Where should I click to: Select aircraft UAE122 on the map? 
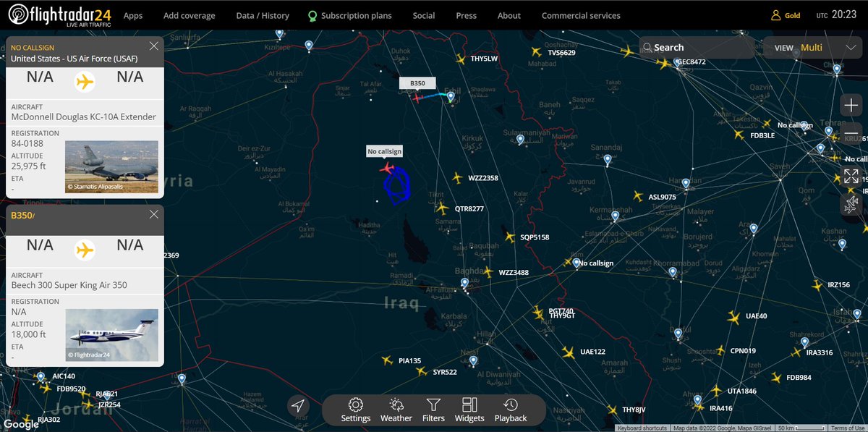568,352
